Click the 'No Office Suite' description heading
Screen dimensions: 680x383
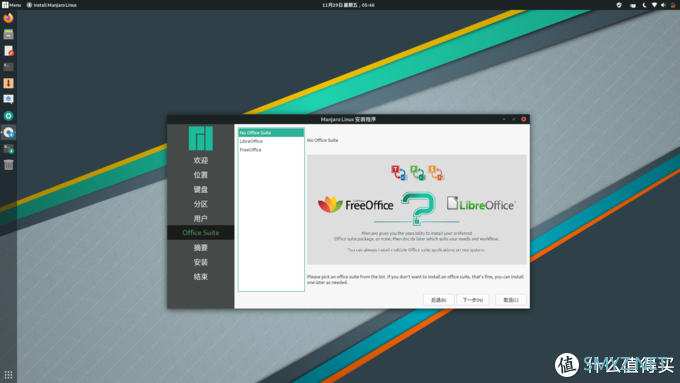pos(322,140)
